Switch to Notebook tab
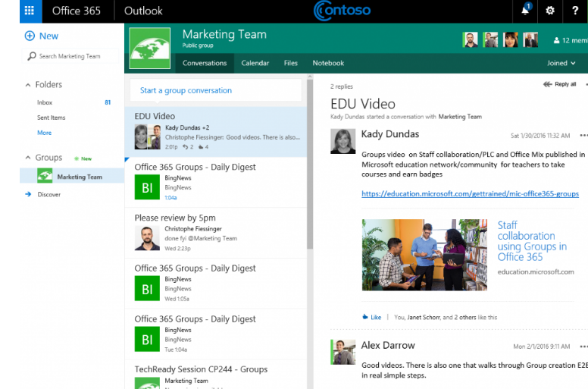 point(328,63)
